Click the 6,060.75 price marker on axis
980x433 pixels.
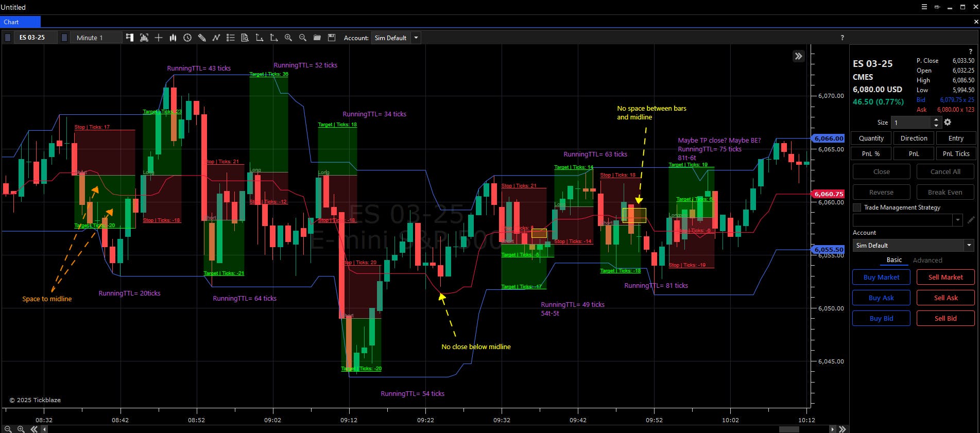(828, 194)
